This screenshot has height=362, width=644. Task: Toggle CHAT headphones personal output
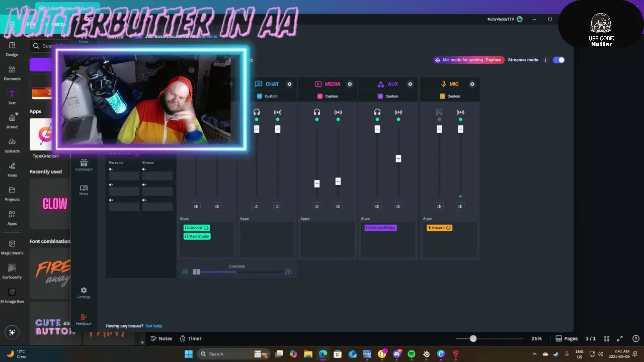[x=257, y=112]
